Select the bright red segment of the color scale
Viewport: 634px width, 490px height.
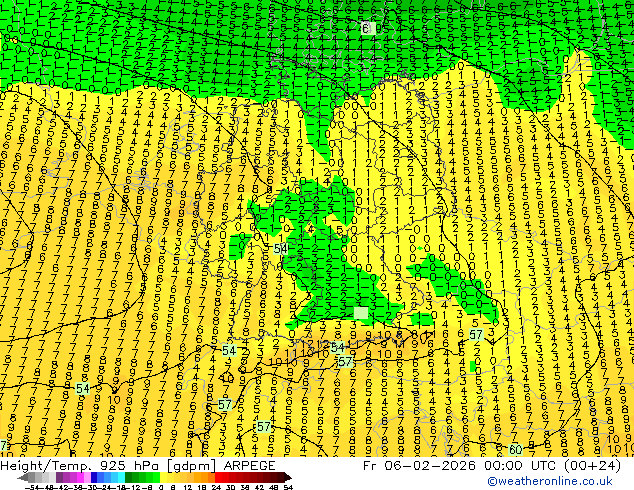pos(218,477)
